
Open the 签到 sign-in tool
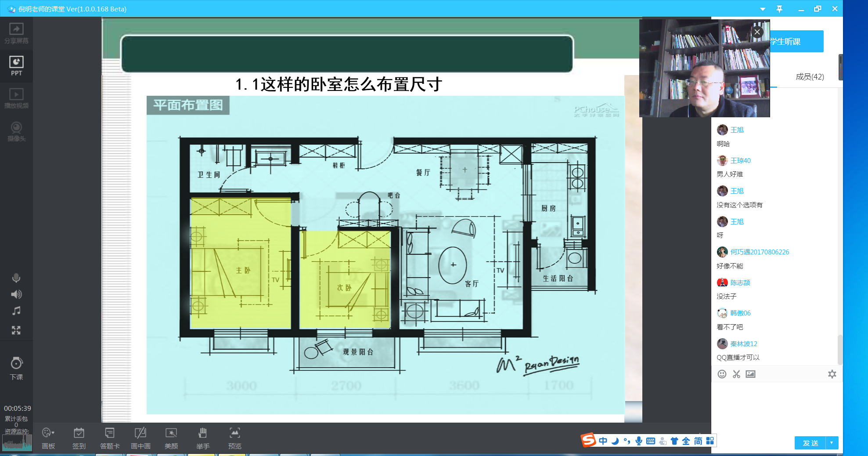click(79, 438)
